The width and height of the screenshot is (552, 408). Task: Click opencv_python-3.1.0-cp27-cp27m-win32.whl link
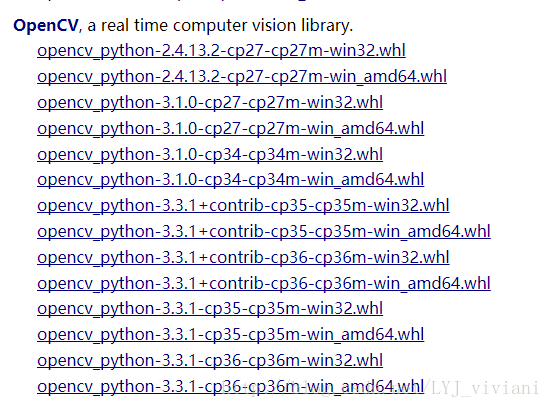tap(210, 103)
